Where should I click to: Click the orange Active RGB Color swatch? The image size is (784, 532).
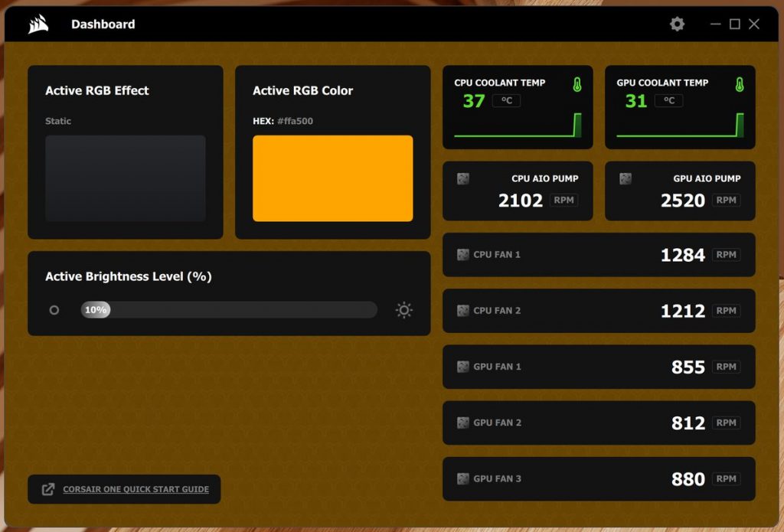(x=332, y=178)
